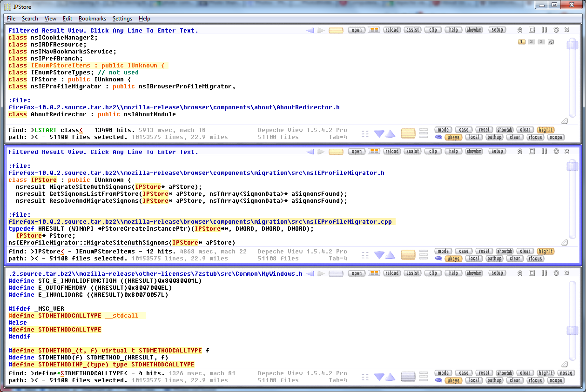Click the circular refresh icon in top pane

coord(556,30)
